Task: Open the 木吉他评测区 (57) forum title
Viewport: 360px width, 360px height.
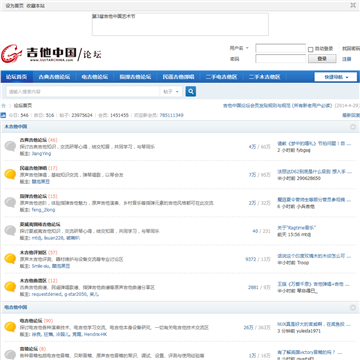Action: point(33,253)
